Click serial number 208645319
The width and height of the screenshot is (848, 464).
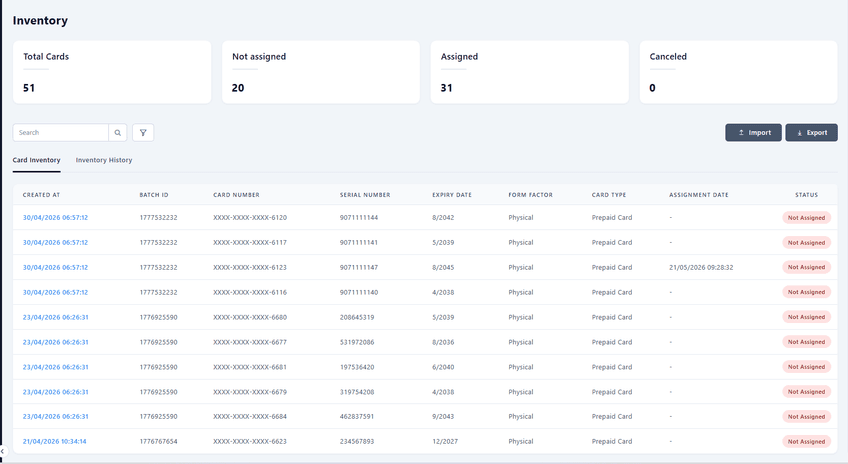point(357,317)
